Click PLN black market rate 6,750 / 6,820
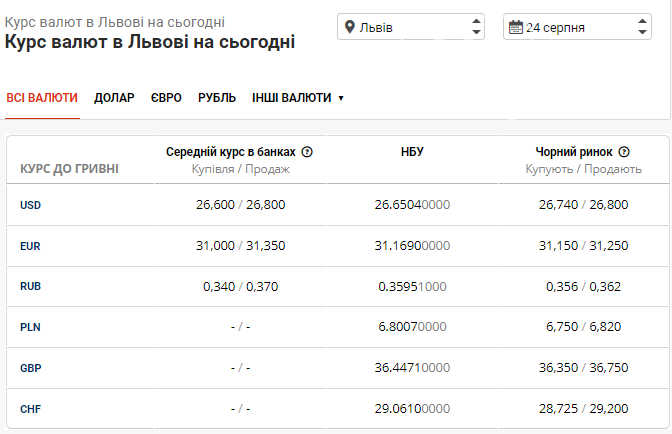The height and width of the screenshot is (434, 672). (583, 326)
